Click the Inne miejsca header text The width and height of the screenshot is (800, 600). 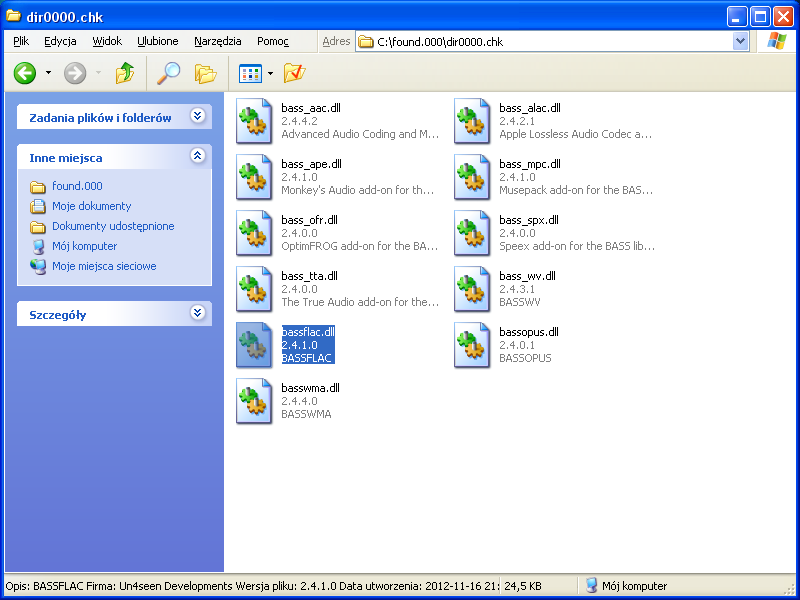pos(66,158)
